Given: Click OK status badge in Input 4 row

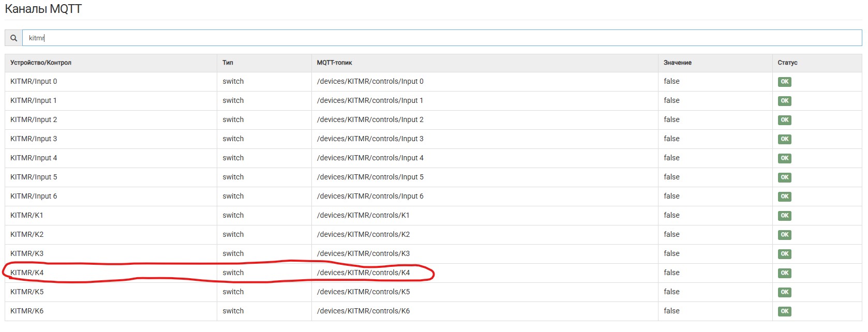Looking at the screenshot, I should coord(784,158).
